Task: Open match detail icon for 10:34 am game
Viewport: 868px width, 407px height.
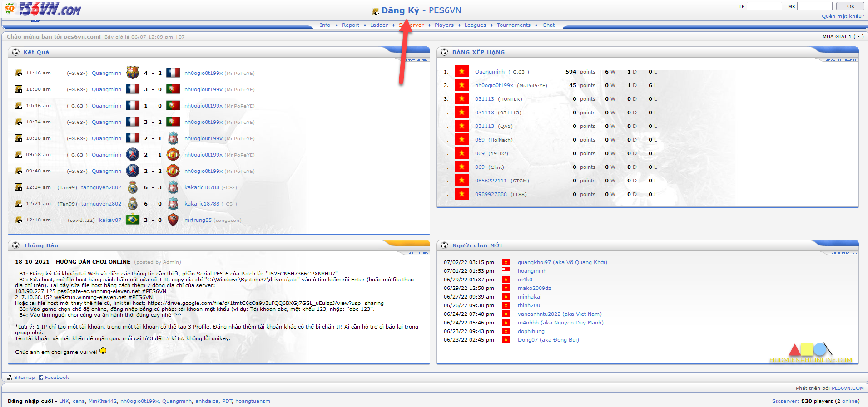Action: tap(19, 122)
